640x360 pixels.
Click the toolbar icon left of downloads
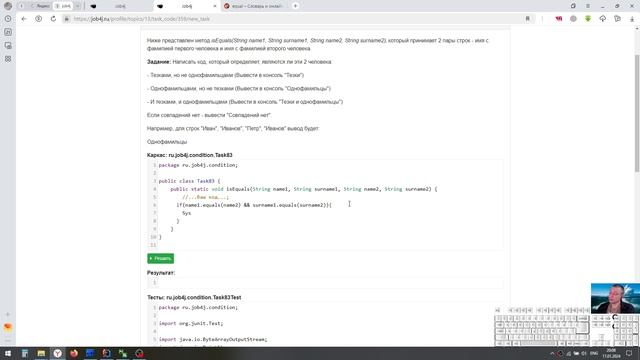(618, 19)
